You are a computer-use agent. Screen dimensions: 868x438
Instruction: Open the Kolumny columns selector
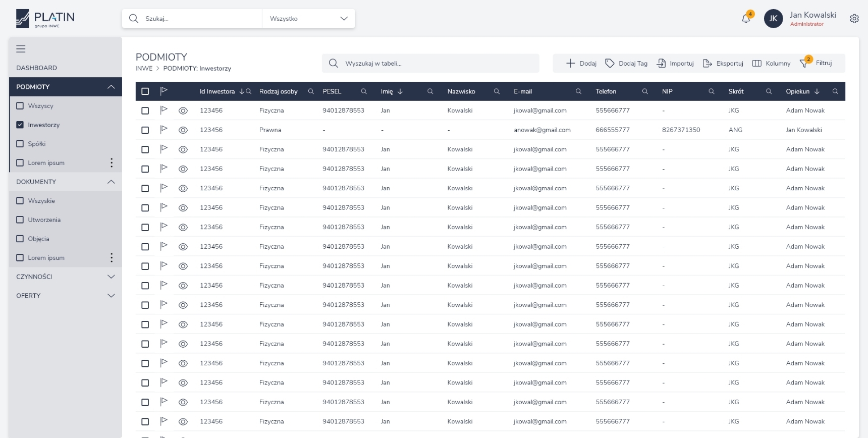click(x=771, y=64)
